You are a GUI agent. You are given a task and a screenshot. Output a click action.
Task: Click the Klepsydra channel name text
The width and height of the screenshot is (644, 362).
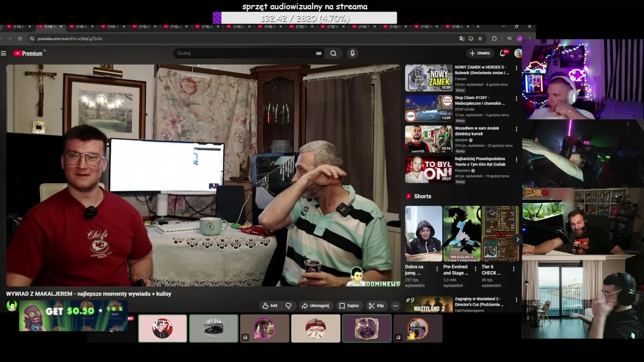(462, 170)
